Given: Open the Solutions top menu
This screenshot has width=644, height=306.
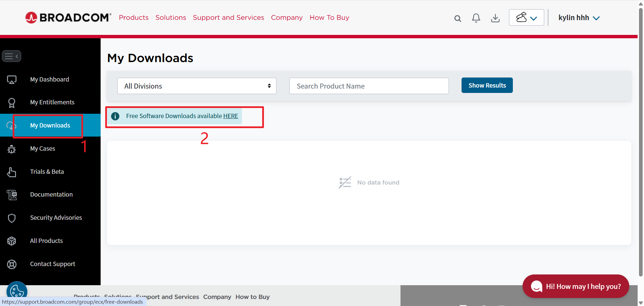Looking at the screenshot, I should 171,17.
